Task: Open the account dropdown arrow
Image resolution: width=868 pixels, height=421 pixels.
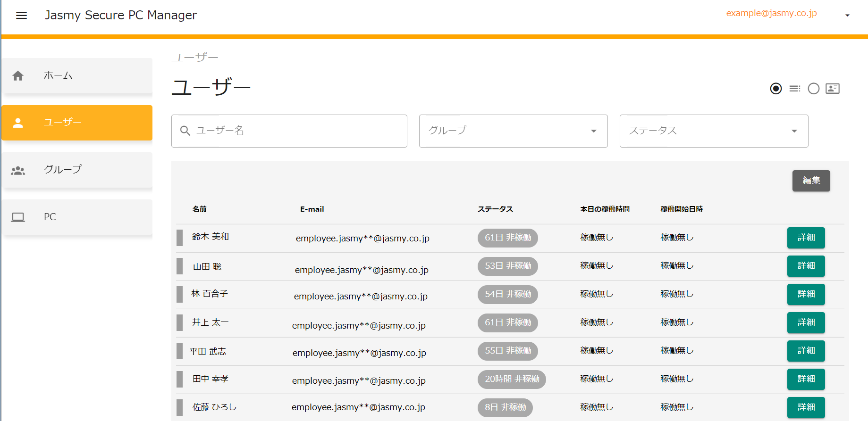Action: pos(847,16)
